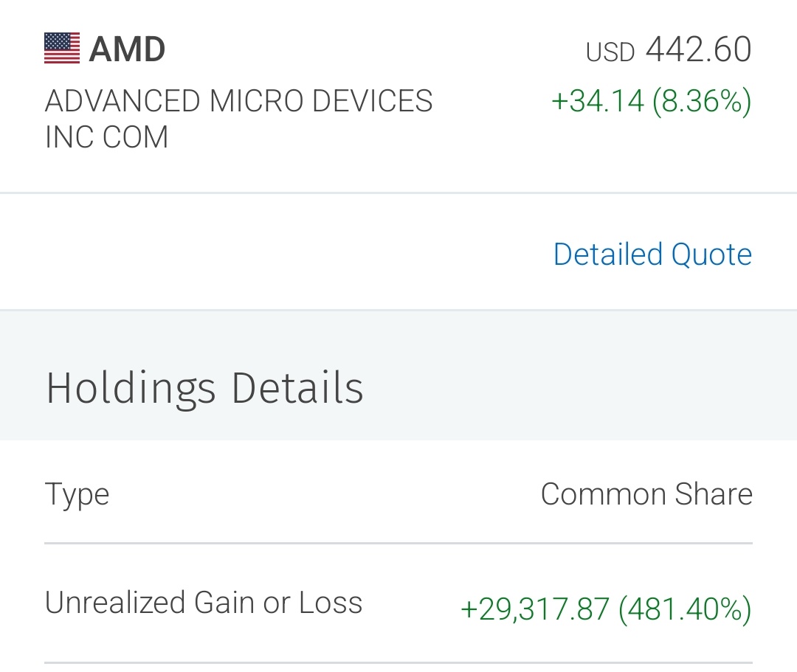Click the Holdings Details section header
The image size is (797, 672).
click(204, 388)
